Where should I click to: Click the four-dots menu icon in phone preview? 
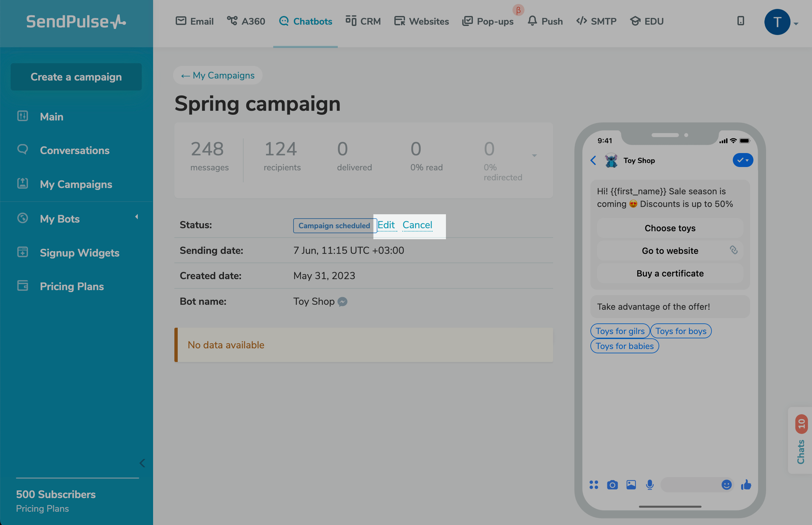[x=593, y=485]
